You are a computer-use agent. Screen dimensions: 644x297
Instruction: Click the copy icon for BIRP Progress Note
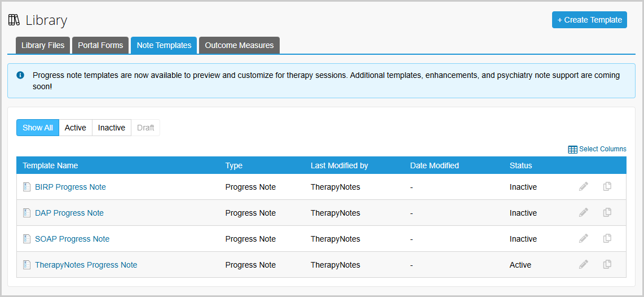607,186
